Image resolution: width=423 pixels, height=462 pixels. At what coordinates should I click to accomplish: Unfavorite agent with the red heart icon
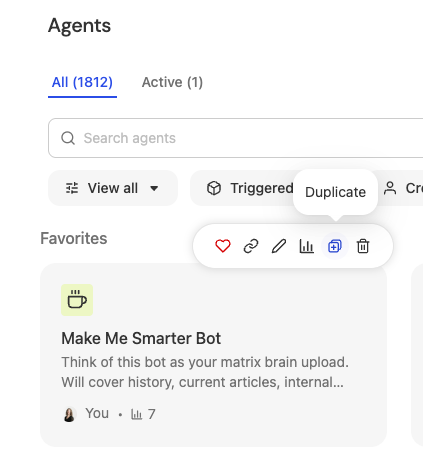[223, 246]
